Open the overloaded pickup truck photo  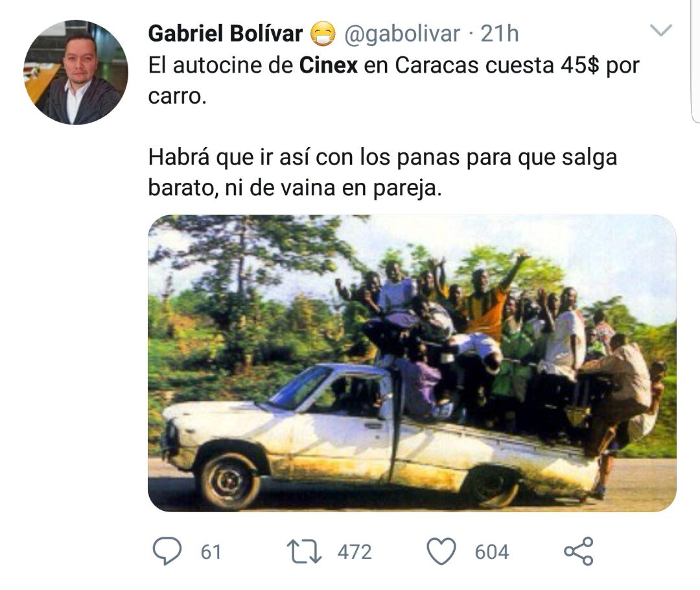[x=412, y=363]
